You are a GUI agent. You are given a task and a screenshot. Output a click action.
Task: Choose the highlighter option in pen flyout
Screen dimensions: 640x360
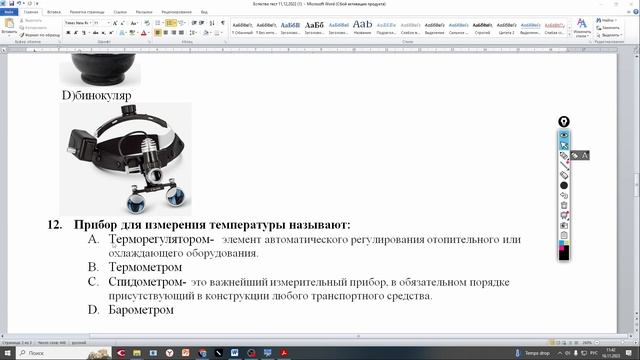coord(575,156)
